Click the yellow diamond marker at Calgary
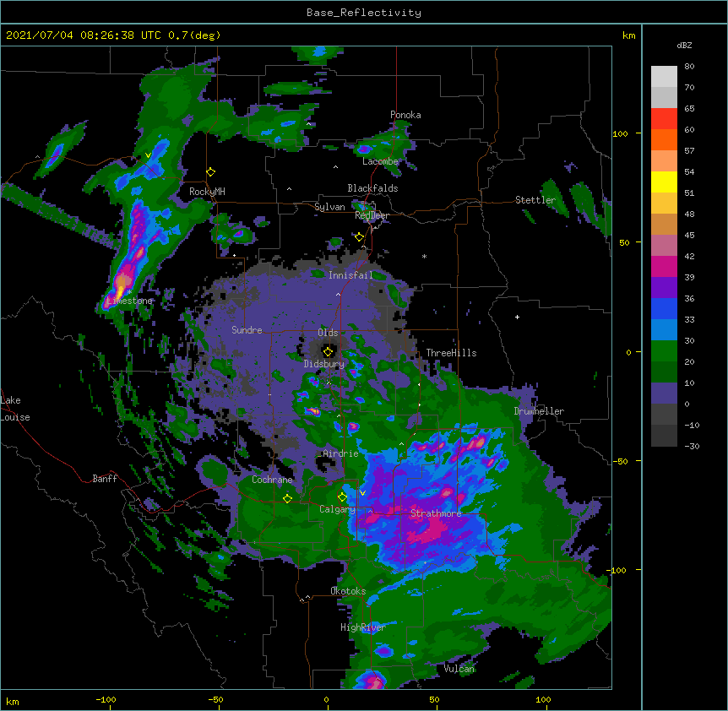728x711 pixels. click(x=342, y=497)
